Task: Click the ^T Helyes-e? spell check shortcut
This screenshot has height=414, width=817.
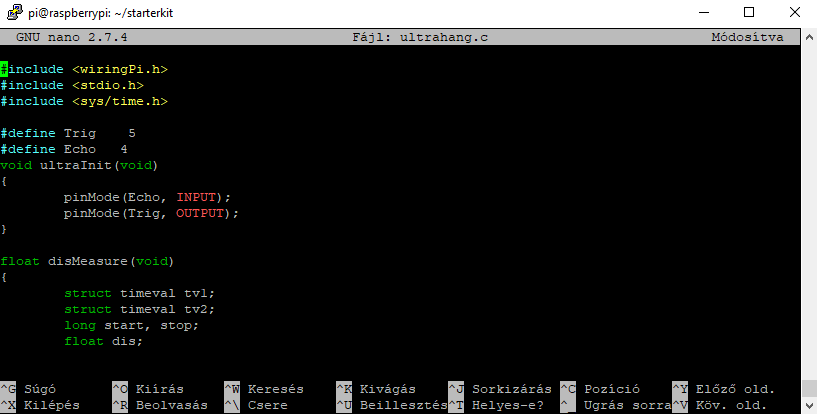Action: point(496,405)
